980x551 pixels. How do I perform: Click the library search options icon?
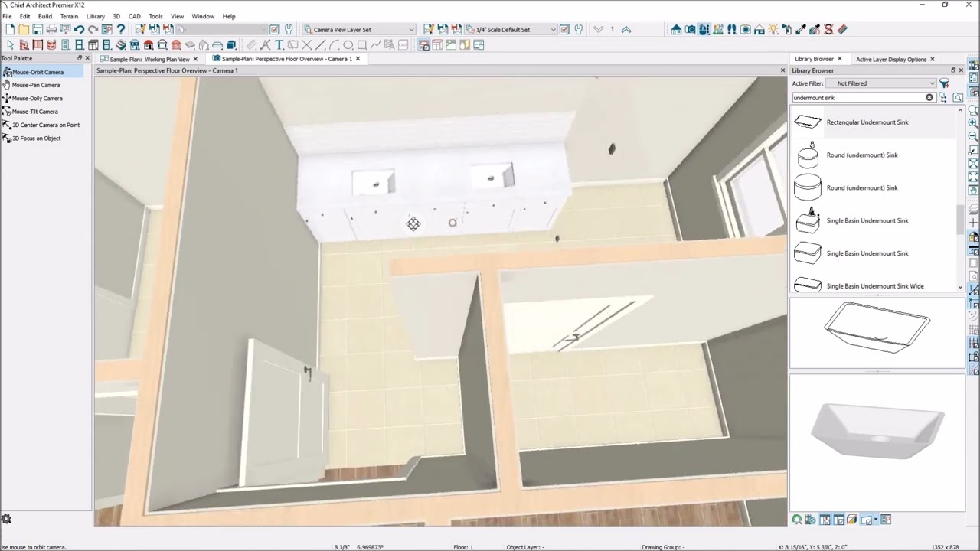958,98
